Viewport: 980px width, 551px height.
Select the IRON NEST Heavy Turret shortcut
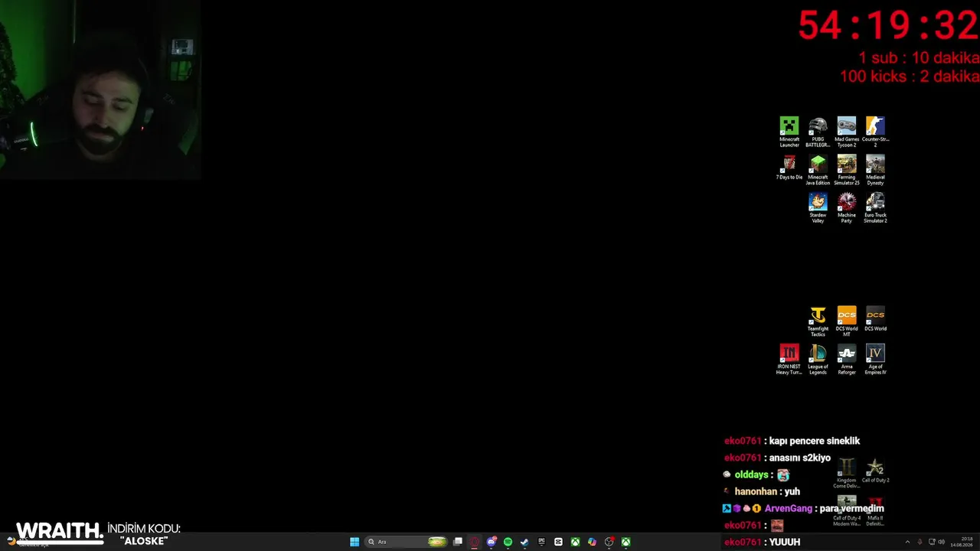pyautogui.click(x=789, y=359)
